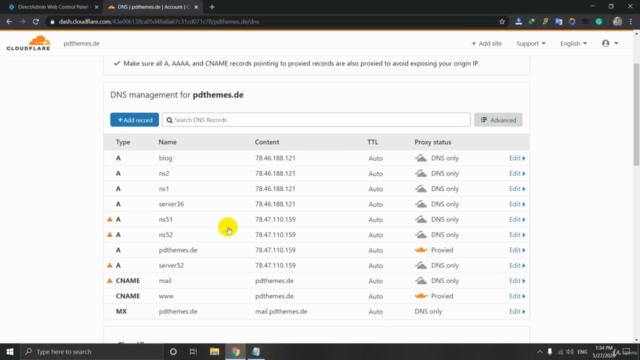Click volume icon in system tray
The width and height of the screenshot is (640, 360).
point(570,352)
